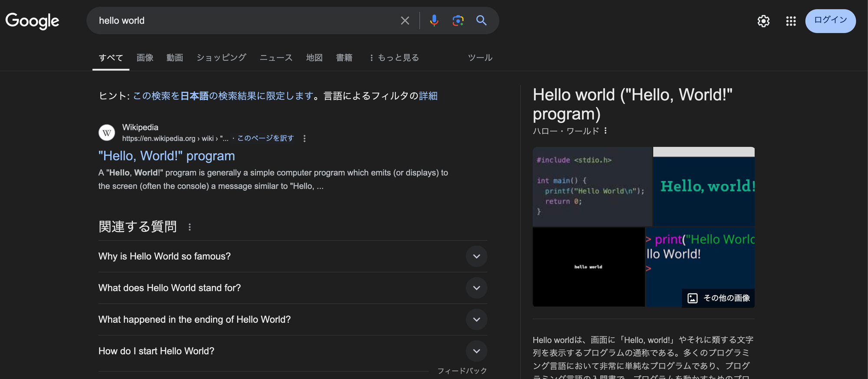Expand "What does Hello World stand for?"
Viewport: 868px width, 379px height.
tap(293, 288)
